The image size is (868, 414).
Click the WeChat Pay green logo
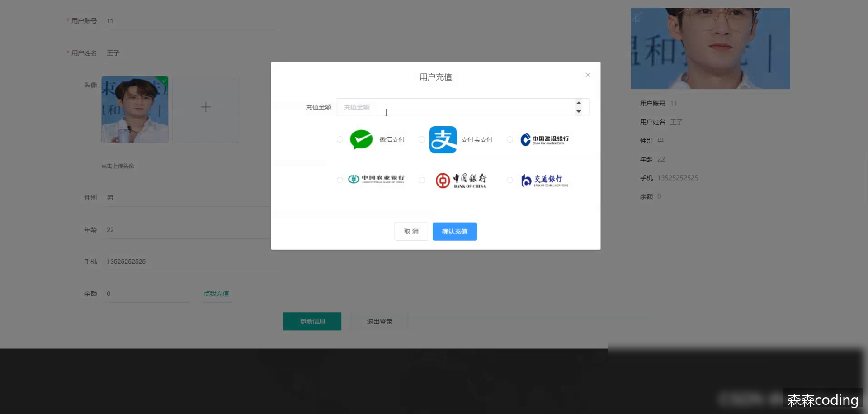coord(361,139)
